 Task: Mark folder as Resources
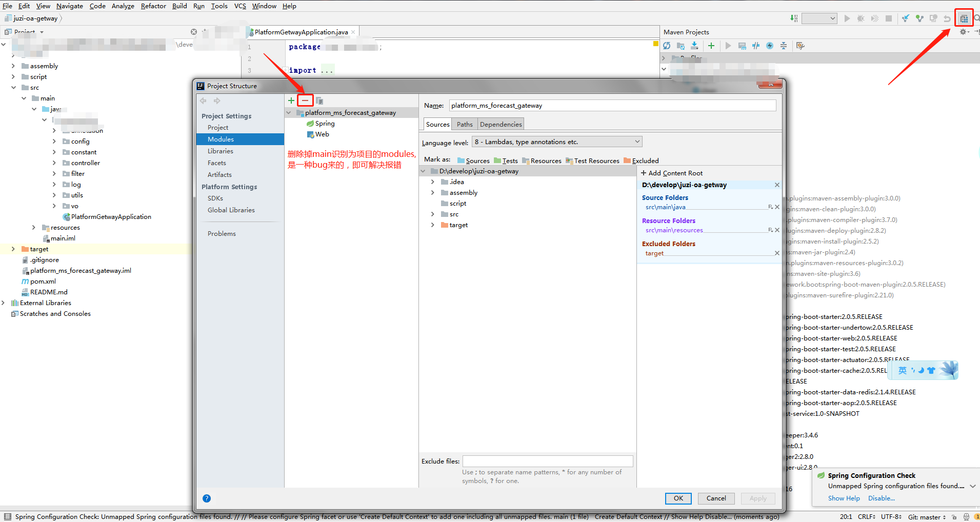tap(542, 160)
